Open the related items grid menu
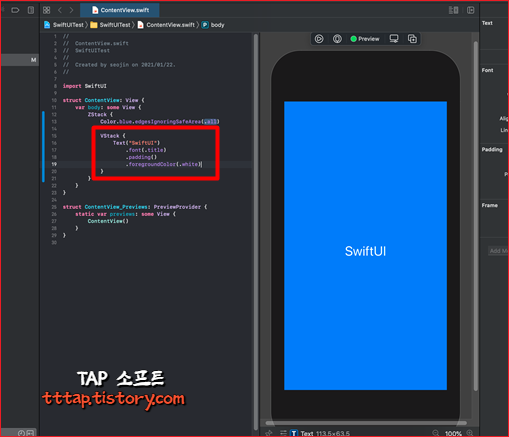Viewport: 509px width, 437px height. pyautogui.click(x=47, y=10)
